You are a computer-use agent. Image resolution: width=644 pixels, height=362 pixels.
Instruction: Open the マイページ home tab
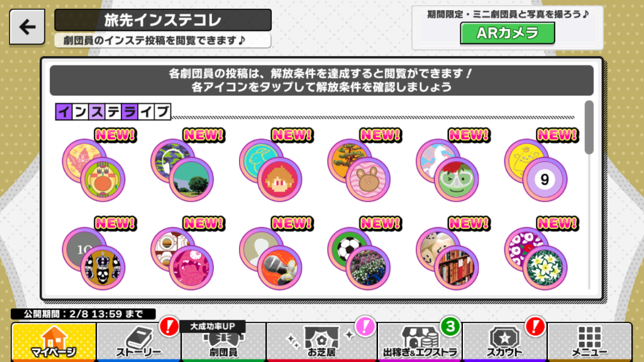click(54, 342)
